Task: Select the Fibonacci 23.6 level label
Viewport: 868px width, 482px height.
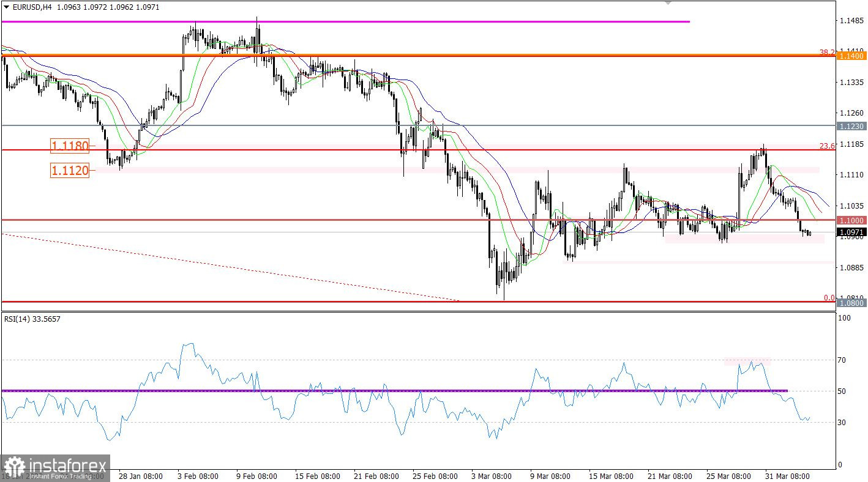Action: click(x=828, y=146)
